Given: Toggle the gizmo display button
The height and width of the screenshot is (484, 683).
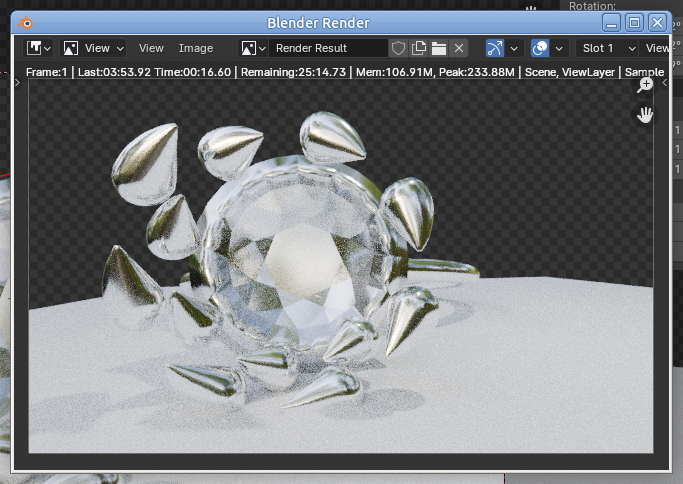Looking at the screenshot, I should tap(495, 48).
